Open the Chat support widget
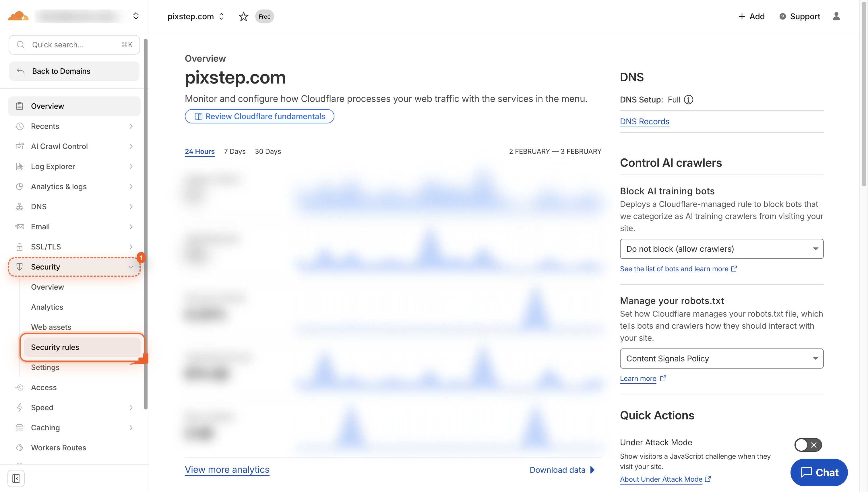Image resolution: width=868 pixels, height=492 pixels. click(819, 472)
